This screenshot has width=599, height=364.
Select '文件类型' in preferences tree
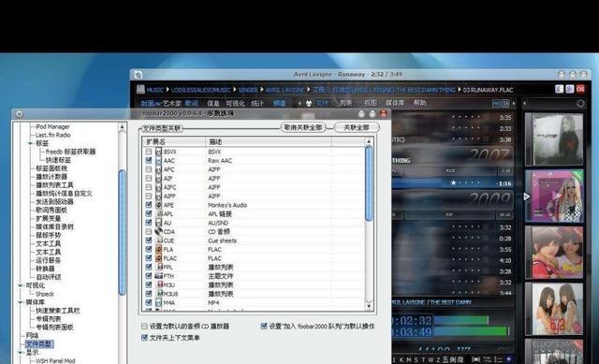tap(39, 343)
